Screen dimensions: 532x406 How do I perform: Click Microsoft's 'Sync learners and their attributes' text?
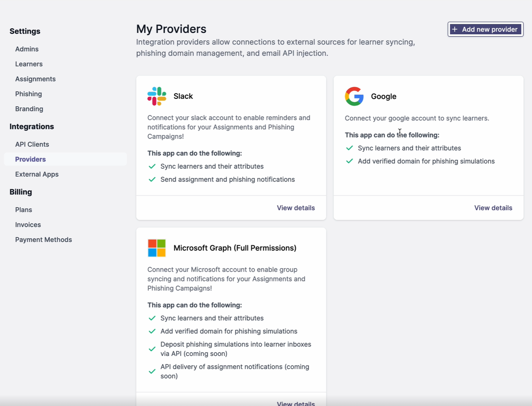[212, 318]
